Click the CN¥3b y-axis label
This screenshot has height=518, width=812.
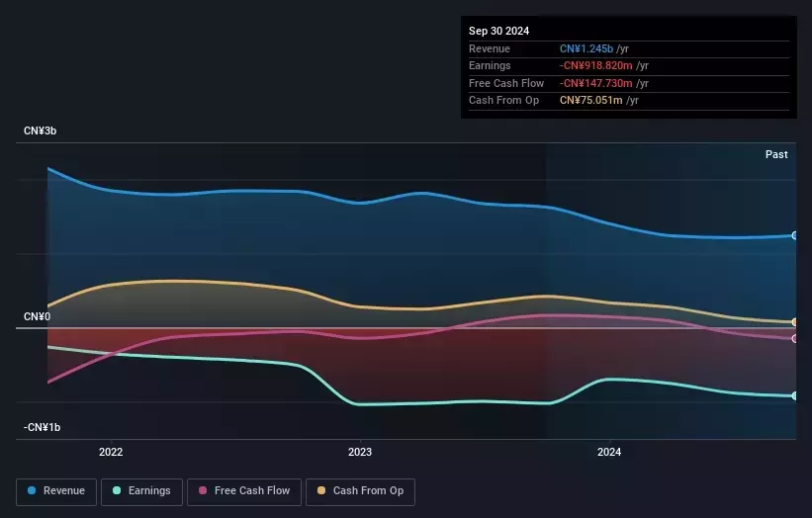[x=45, y=131]
